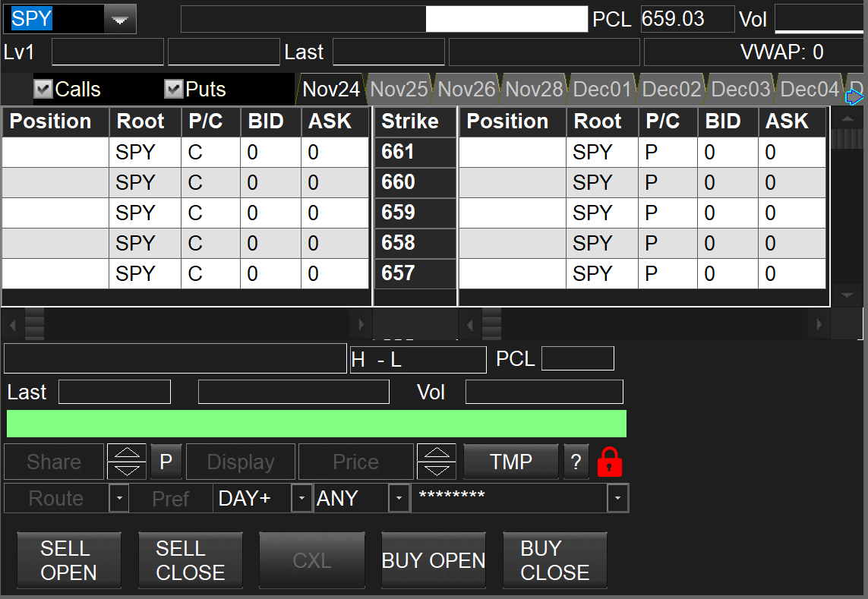Click the Price up/down stepper arrows
This screenshot has width=868, height=599.
437,462
